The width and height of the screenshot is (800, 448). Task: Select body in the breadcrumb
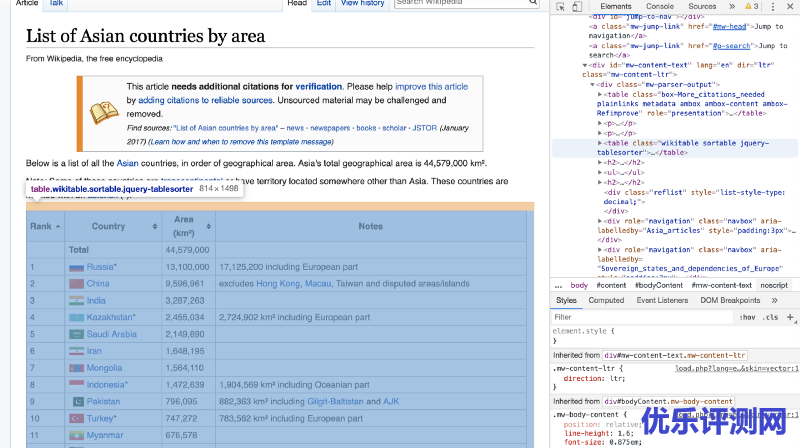coord(579,285)
